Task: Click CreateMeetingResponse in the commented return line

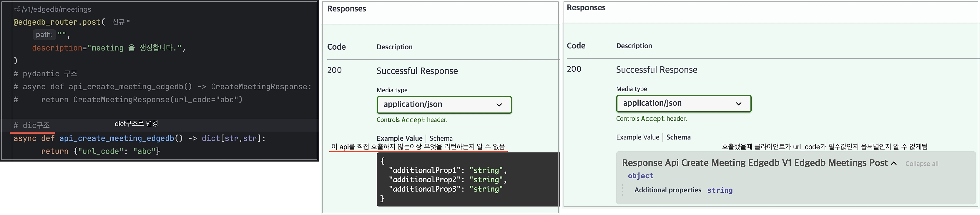Action: click(x=121, y=100)
